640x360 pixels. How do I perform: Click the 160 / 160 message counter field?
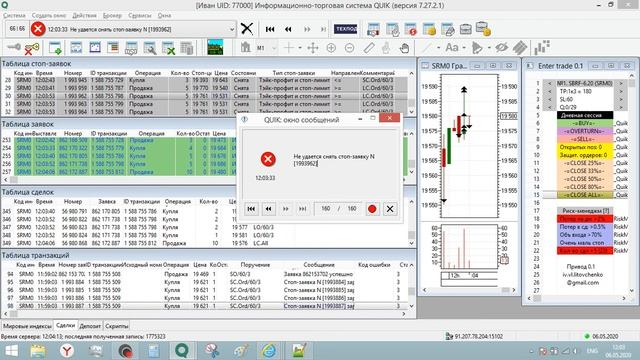pos(338,209)
